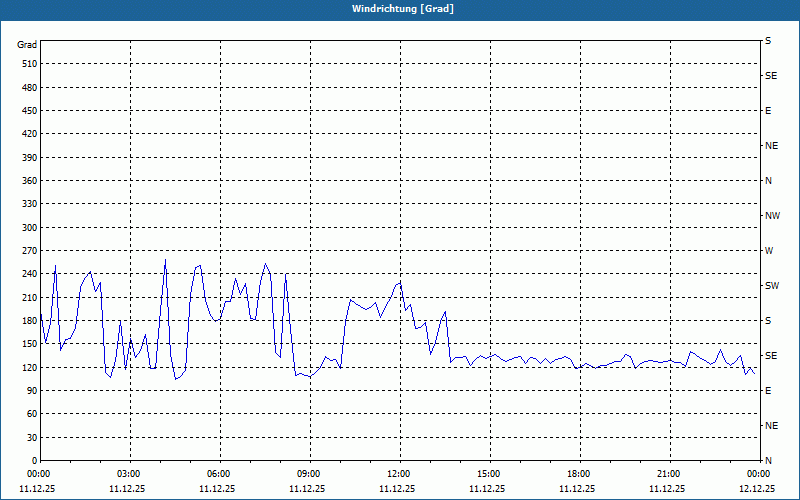The width and height of the screenshot is (800, 500).
Task: Click the 12.12.25 date label
Action: pyautogui.click(x=757, y=489)
